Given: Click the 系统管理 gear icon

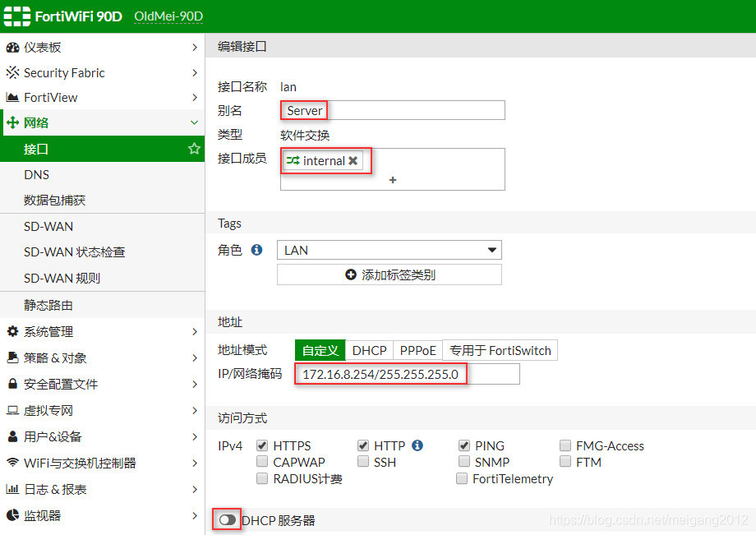Looking at the screenshot, I should 12,331.
